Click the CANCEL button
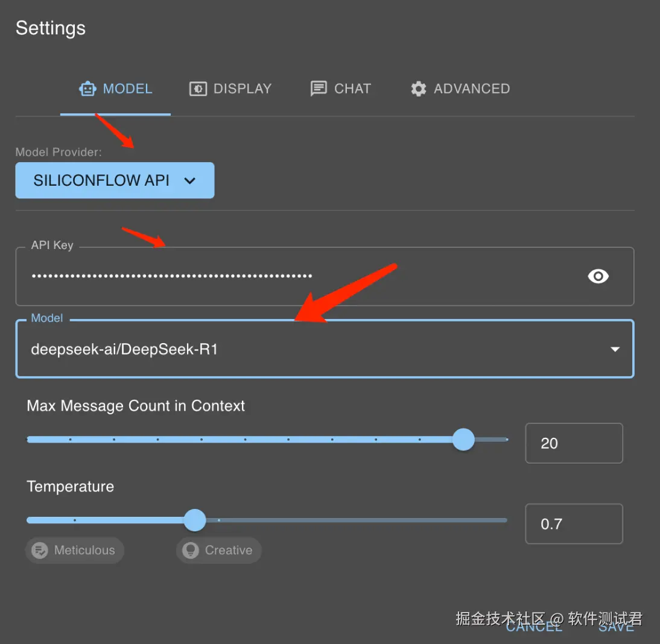The height and width of the screenshot is (644, 660). (534, 627)
